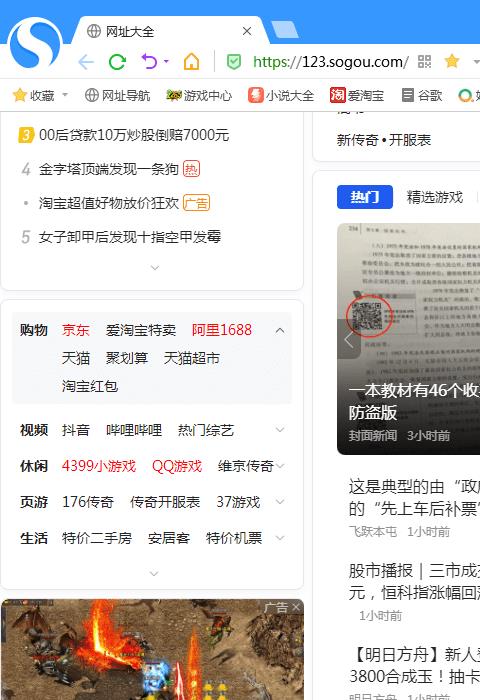The height and width of the screenshot is (700, 480).
Task: Select the 网址大全 tab
Action: [x=170, y=31]
